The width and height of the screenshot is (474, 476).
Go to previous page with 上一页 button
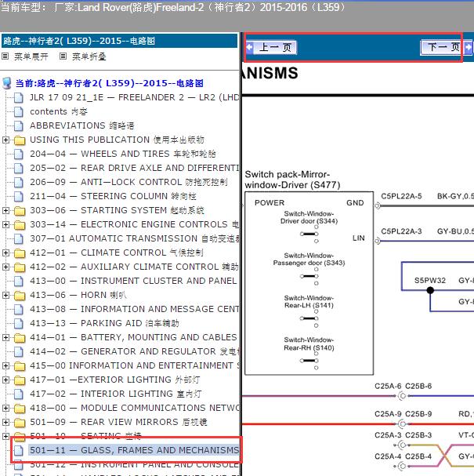(x=272, y=47)
